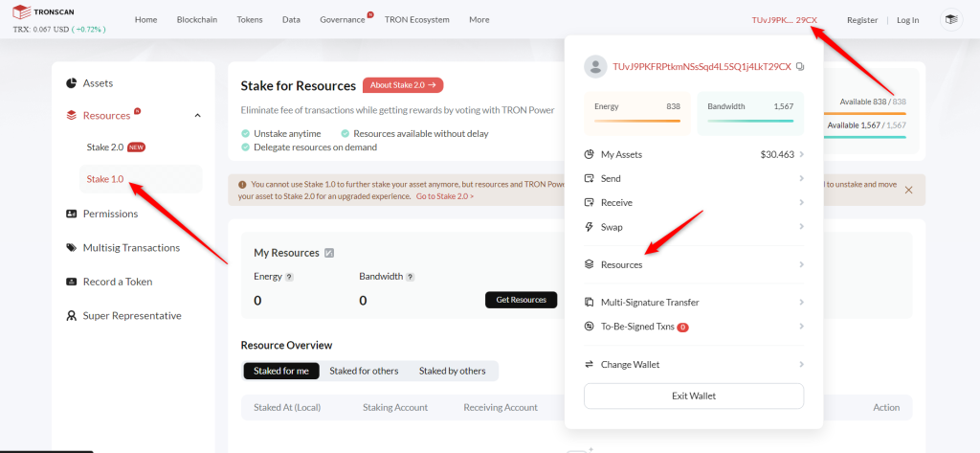This screenshot has width=980, height=453.
Task: Open Stake 2.0 in sidebar
Action: 105,147
